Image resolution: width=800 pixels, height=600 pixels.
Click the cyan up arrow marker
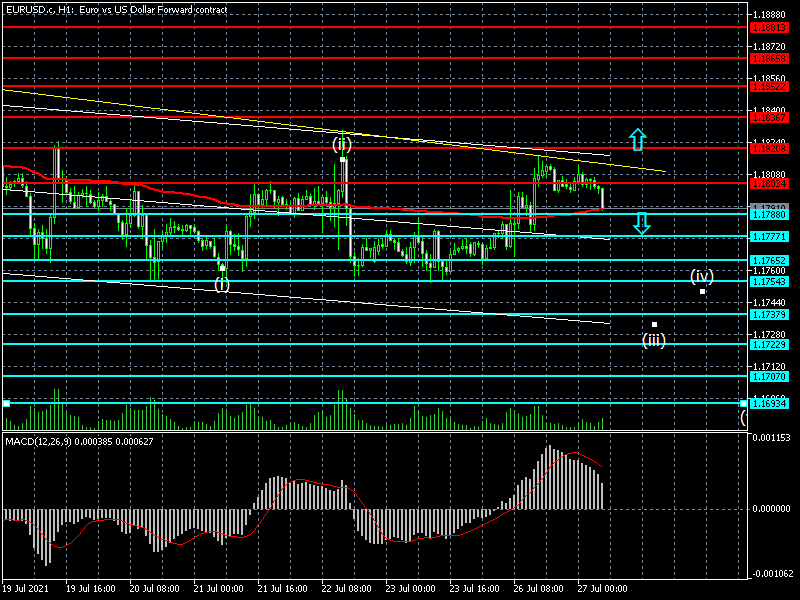tap(637, 139)
